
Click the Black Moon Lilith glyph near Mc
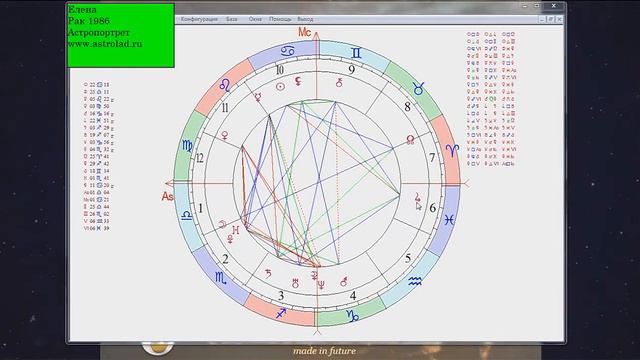coord(298,82)
